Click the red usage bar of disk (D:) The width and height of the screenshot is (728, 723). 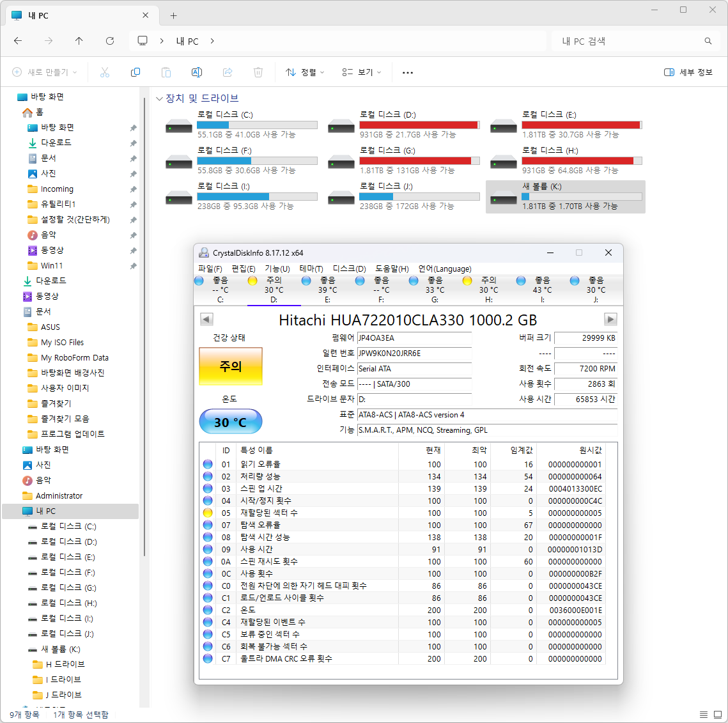(x=419, y=125)
